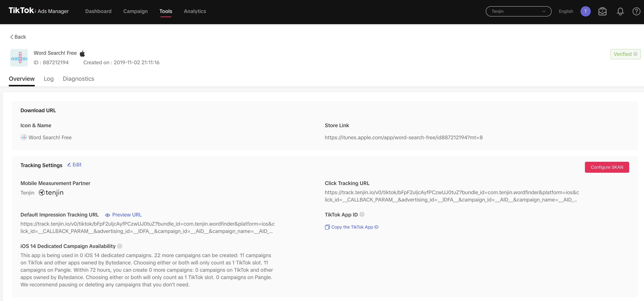Click the app ID 887212194 text
This screenshot has width=644, height=301.
pyautogui.click(x=51, y=63)
